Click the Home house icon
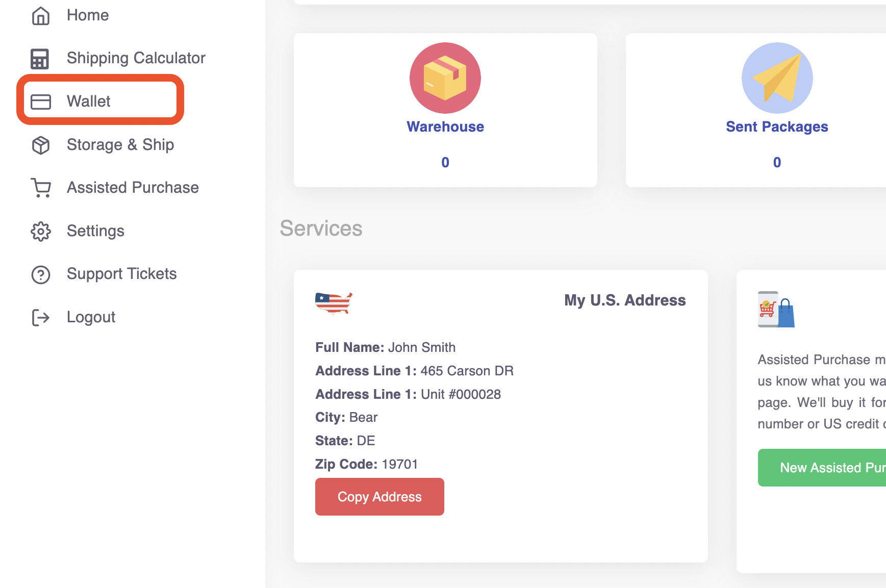Screen dimensions: 886x588 [41, 16]
